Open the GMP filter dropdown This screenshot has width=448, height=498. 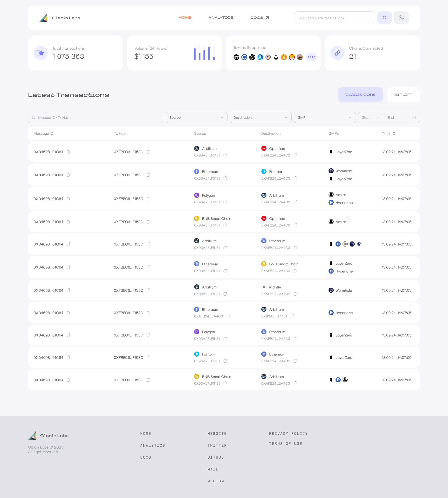tap(324, 118)
